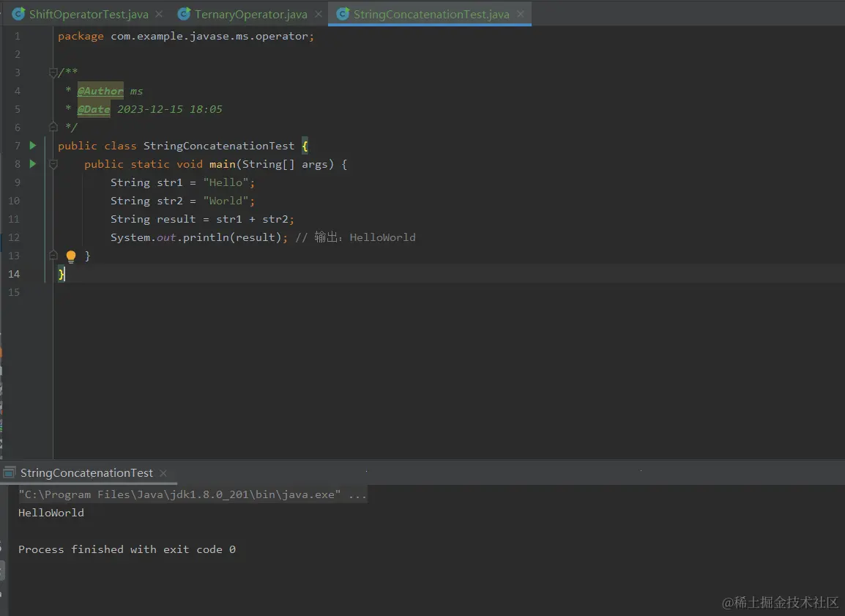Close the StringConcatenationTest.java editor tab
This screenshot has height=616, width=845.
(x=520, y=15)
